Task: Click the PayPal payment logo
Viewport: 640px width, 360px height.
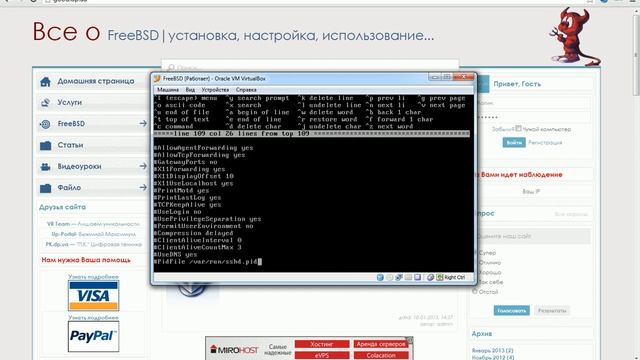Action: click(93, 337)
